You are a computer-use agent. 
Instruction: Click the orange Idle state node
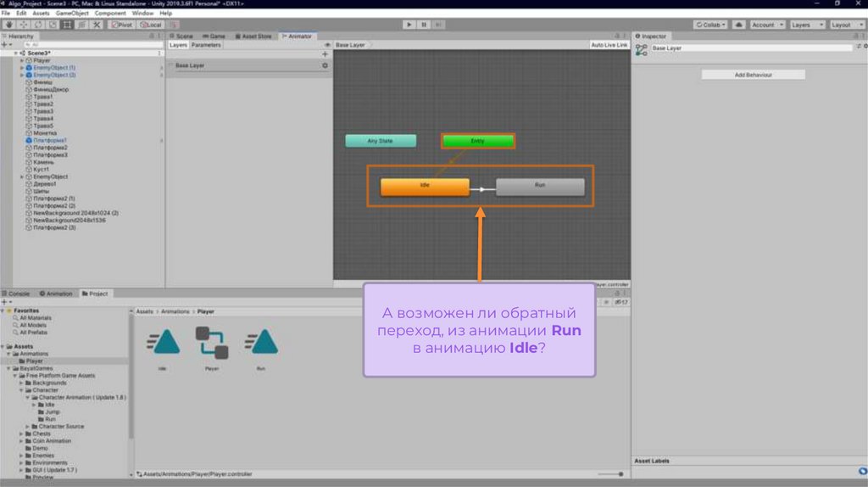pyautogui.click(x=425, y=187)
